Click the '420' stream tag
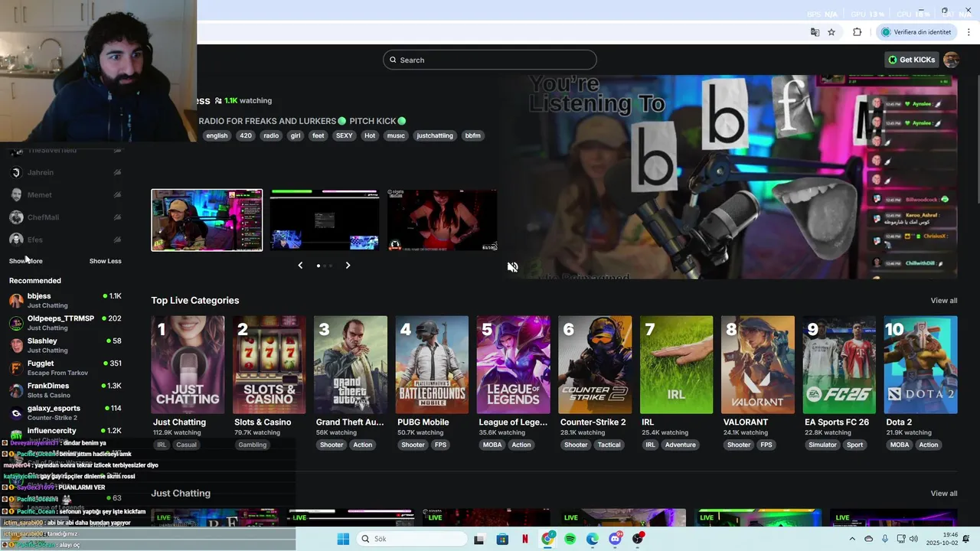 pyautogui.click(x=246, y=135)
